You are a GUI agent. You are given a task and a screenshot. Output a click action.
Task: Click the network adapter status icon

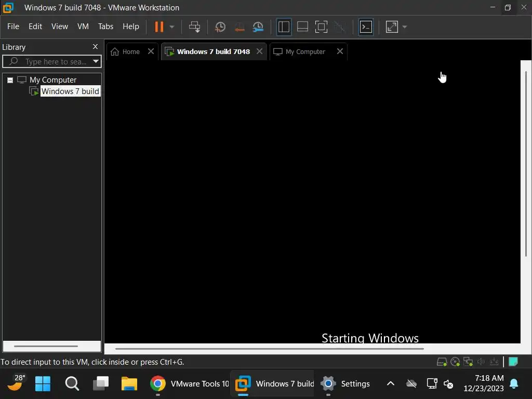[x=468, y=362]
